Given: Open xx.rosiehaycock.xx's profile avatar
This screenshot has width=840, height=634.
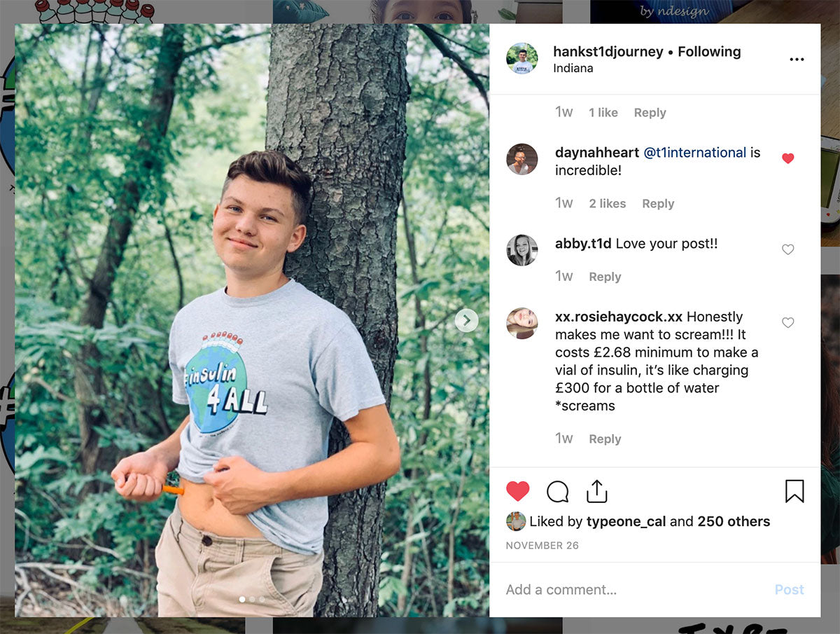Looking at the screenshot, I should (x=522, y=323).
